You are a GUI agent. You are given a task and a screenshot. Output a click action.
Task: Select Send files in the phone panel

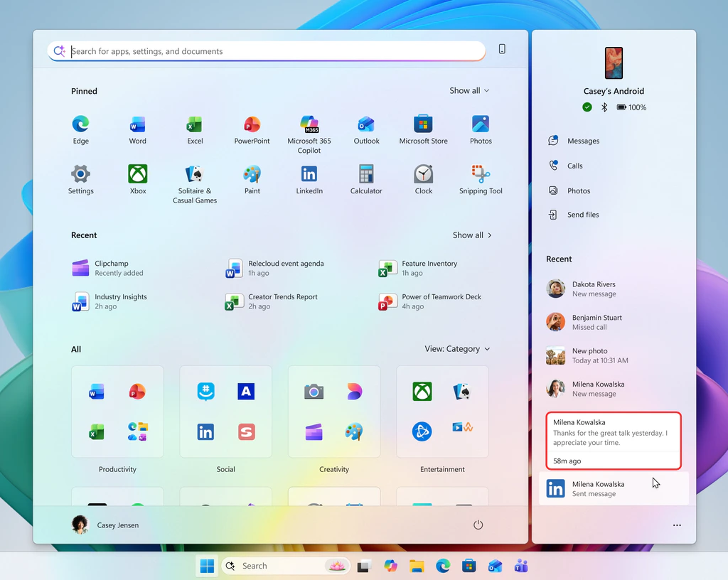(574, 215)
